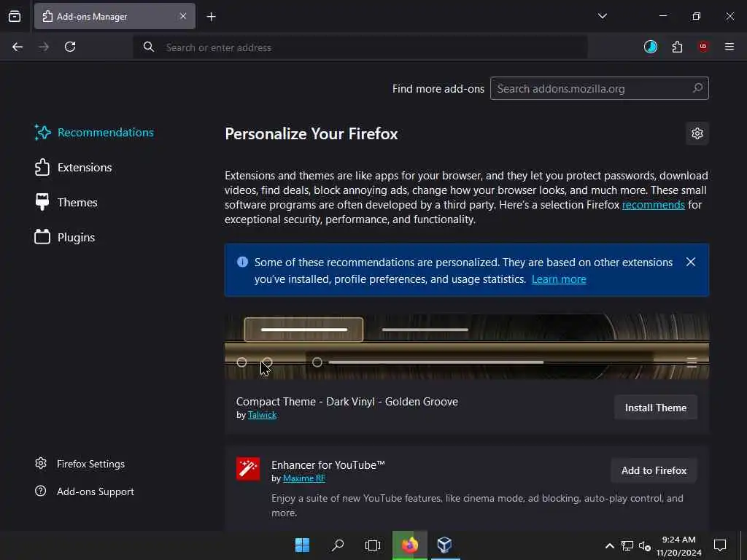Click the Plugins sidebar icon
Image resolution: width=747 pixels, height=560 pixels.
click(x=42, y=237)
